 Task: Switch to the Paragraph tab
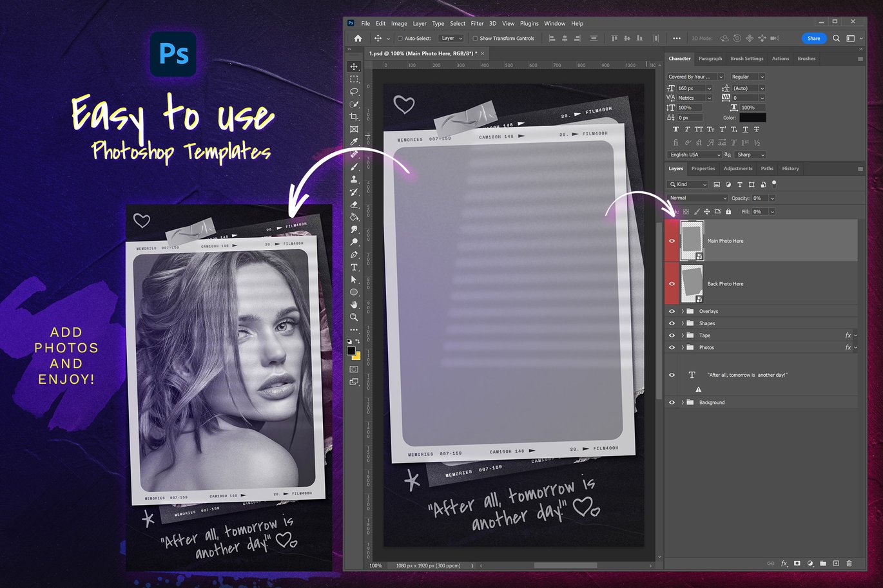pos(710,59)
